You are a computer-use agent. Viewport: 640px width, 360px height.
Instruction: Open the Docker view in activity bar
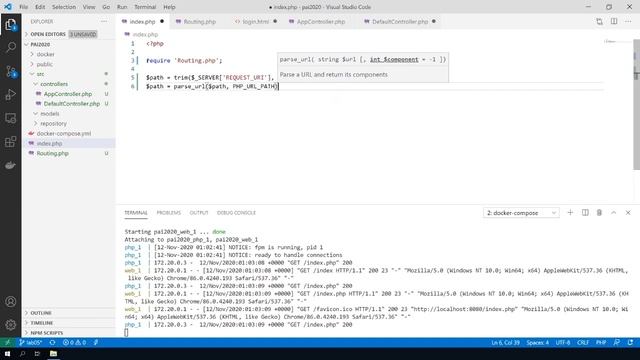11,165
